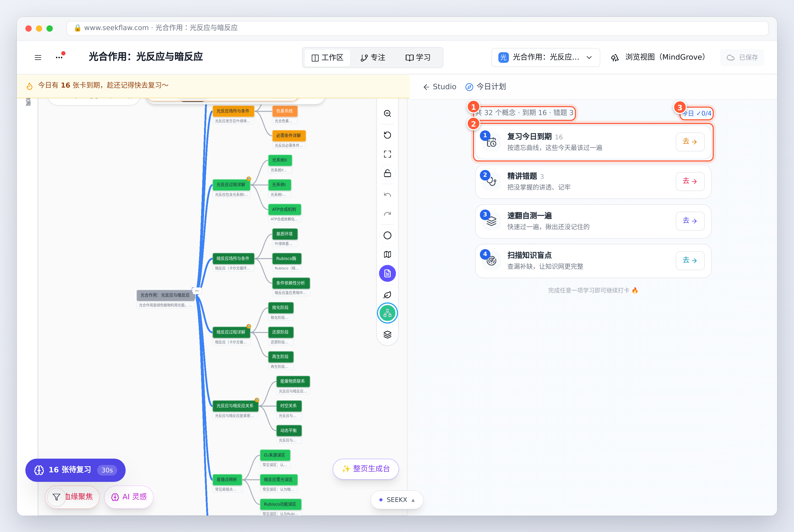794x532 pixels.
Task: Open the notifications dots icon
Action: 60,57
